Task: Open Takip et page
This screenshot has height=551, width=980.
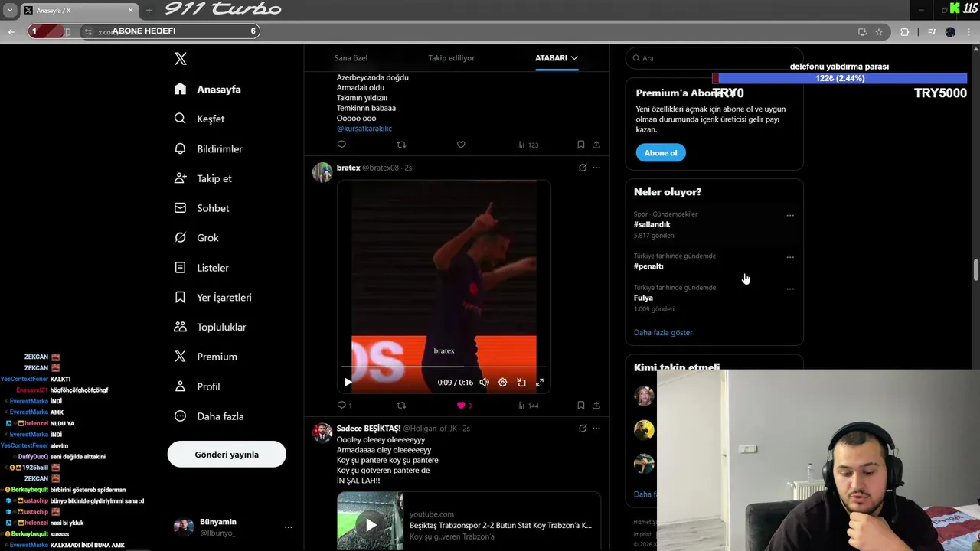Action: point(203,178)
